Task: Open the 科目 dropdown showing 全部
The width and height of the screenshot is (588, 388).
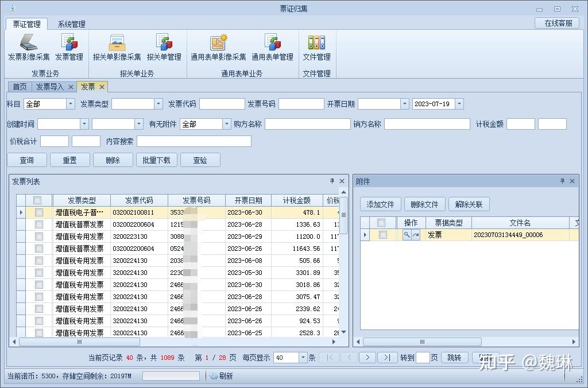Action: click(x=71, y=103)
